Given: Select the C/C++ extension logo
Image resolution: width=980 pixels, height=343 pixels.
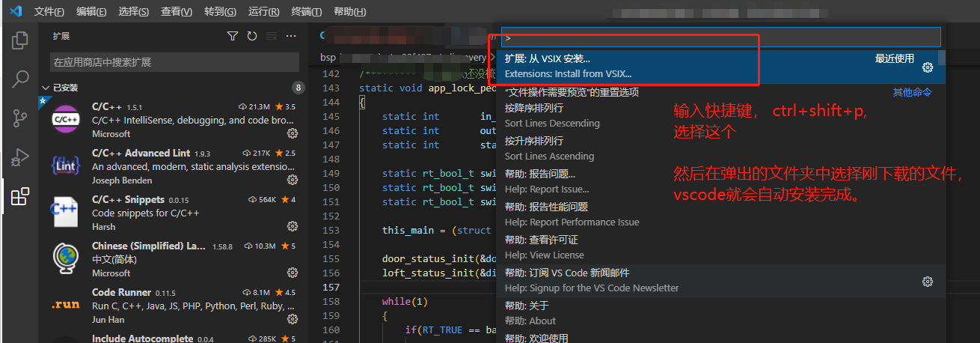Looking at the screenshot, I should (66, 120).
